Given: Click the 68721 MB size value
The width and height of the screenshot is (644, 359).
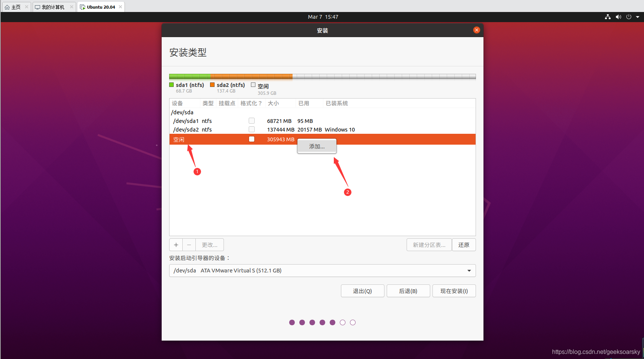Looking at the screenshot, I should click(x=279, y=121).
